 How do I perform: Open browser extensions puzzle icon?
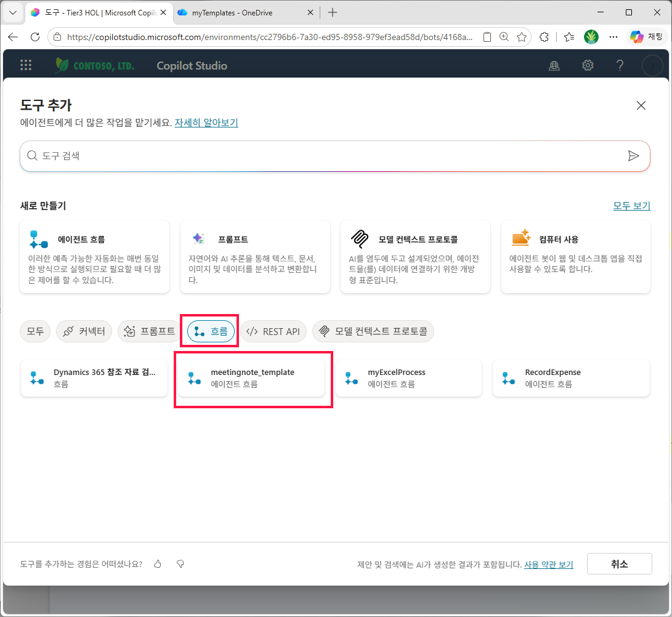544,38
